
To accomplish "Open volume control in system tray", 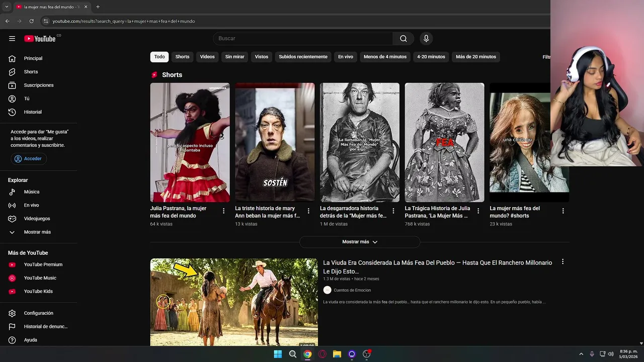I will [x=611, y=354].
